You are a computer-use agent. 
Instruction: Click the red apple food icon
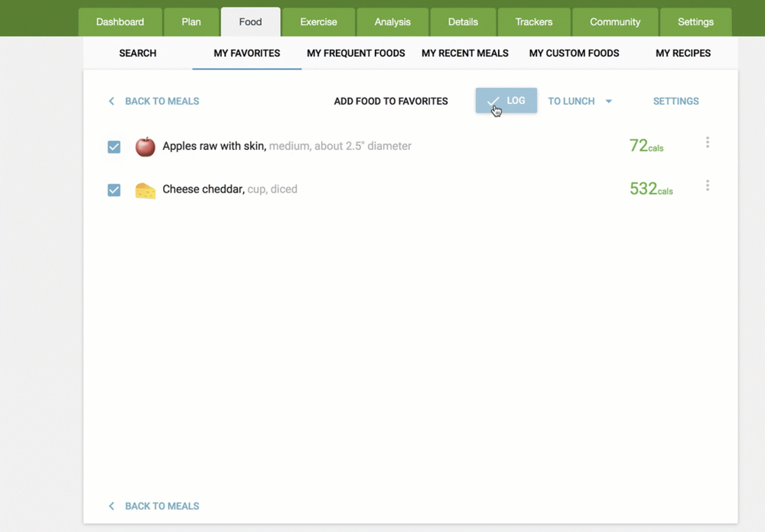point(145,147)
